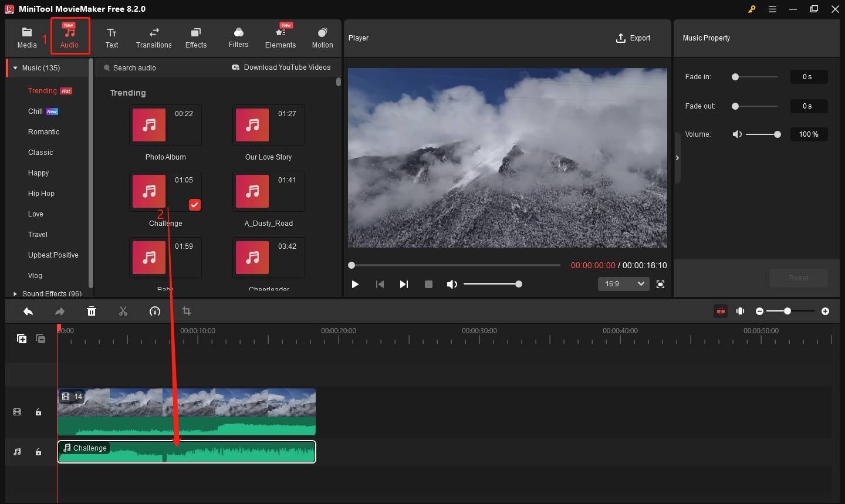Select the Upbeat Positive category
Screen dimensions: 845x504
53,255
